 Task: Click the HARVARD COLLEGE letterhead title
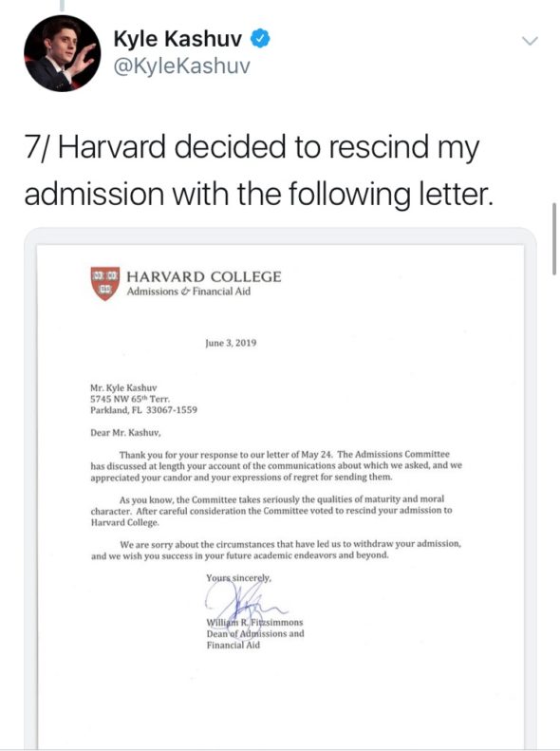204,277
